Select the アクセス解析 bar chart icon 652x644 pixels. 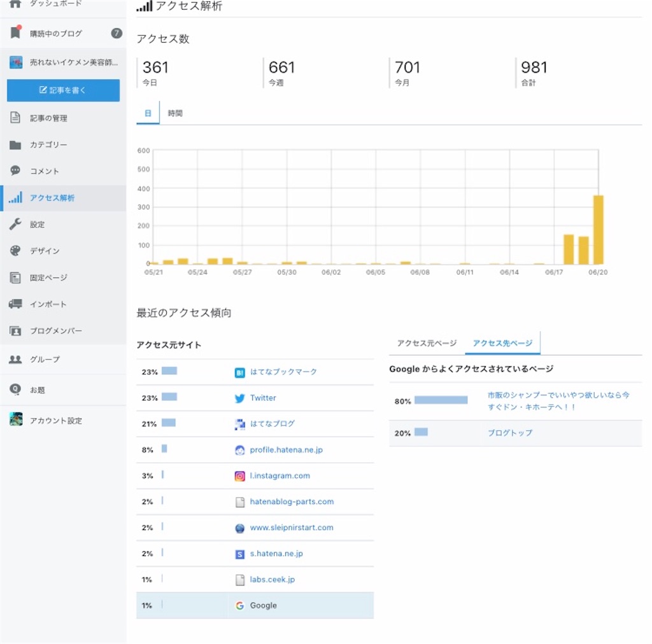pyautogui.click(x=16, y=197)
